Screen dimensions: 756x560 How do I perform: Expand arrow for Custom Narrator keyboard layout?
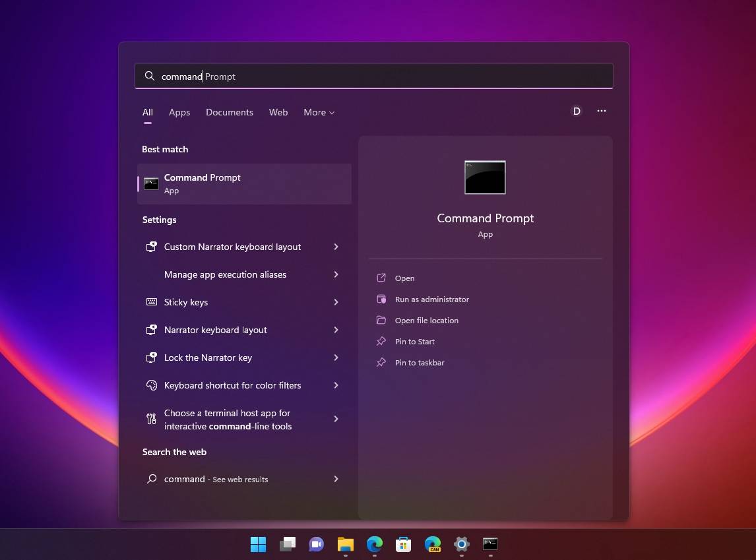tap(336, 247)
